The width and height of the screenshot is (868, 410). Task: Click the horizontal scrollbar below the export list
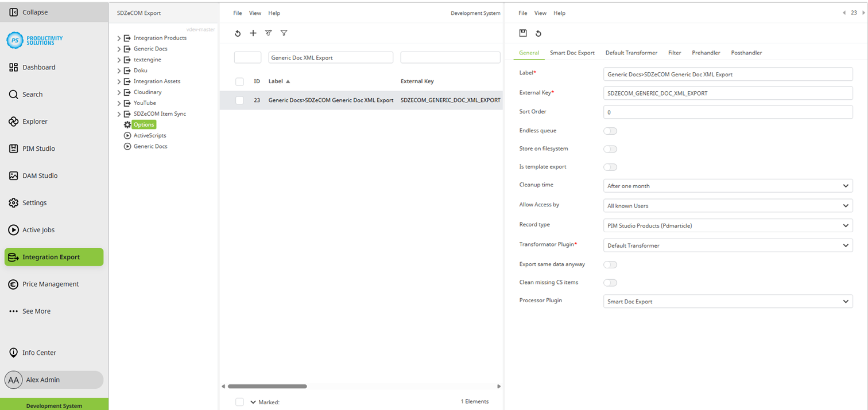click(267, 386)
